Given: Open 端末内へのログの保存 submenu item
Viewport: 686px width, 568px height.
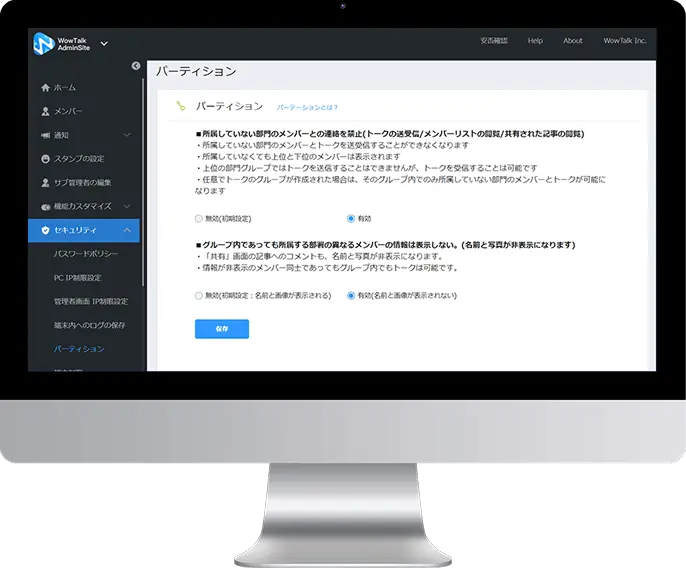Looking at the screenshot, I should pyautogui.click(x=89, y=325).
